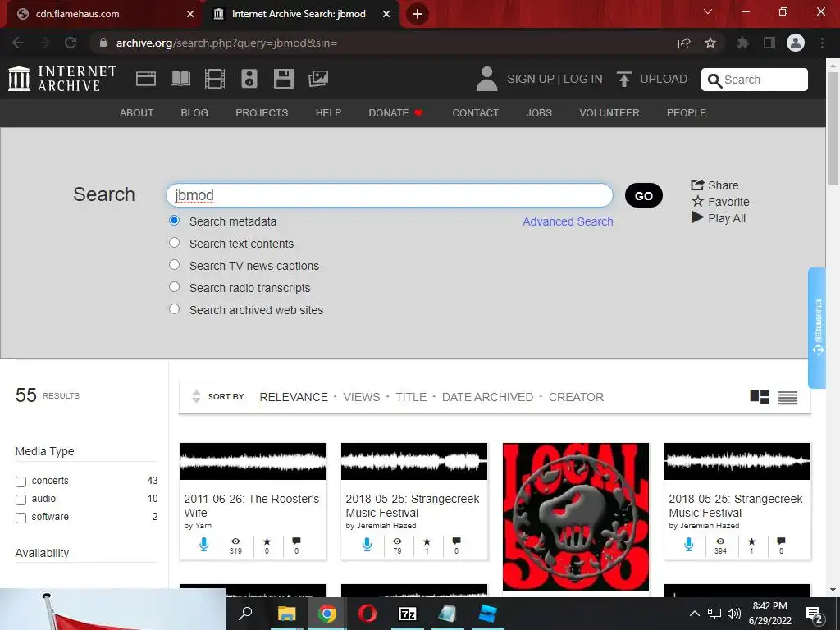Open the Chrome three-dot menu

822,43
